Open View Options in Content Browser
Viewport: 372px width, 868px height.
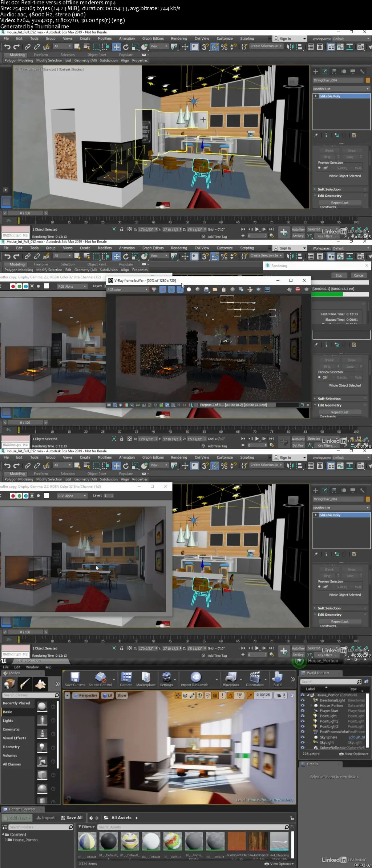[279, 864]
